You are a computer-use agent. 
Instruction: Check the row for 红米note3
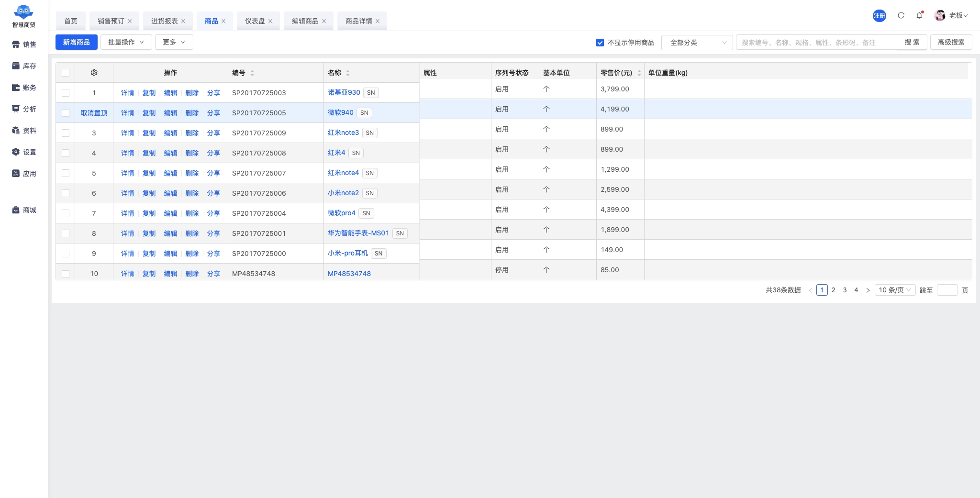(x=66, y=133)
